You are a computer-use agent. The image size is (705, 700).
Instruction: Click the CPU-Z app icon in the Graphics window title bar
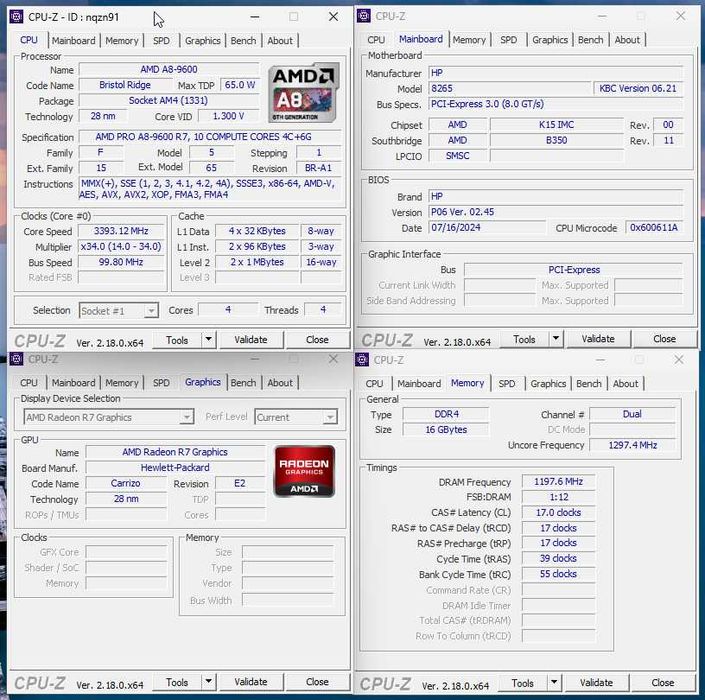click(x=17, y=359)
